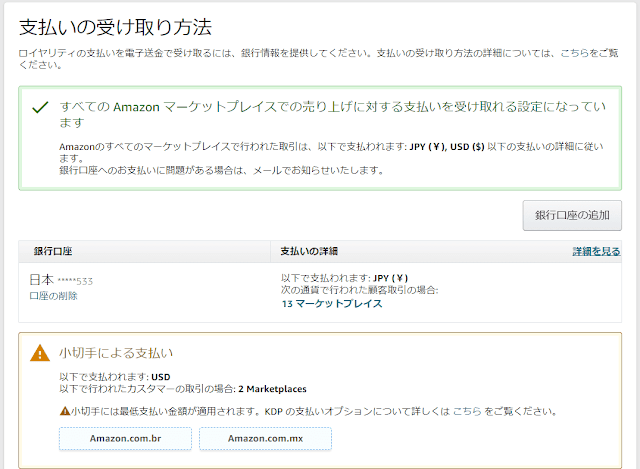Click the こちら link in the KDP payment options note
This screenshot has width=640, height=469.
pos(467,411)
